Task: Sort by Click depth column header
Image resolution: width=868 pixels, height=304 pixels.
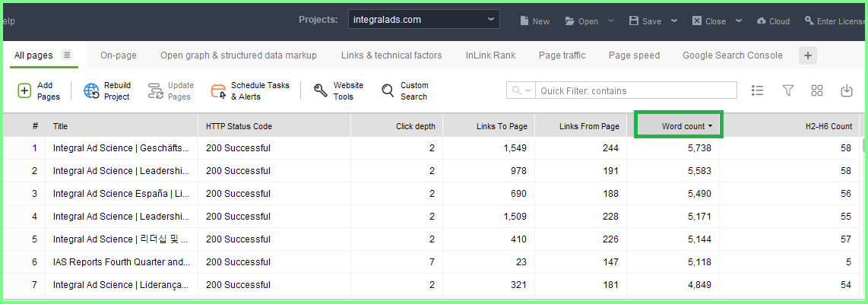Action: tap(397, 126)
